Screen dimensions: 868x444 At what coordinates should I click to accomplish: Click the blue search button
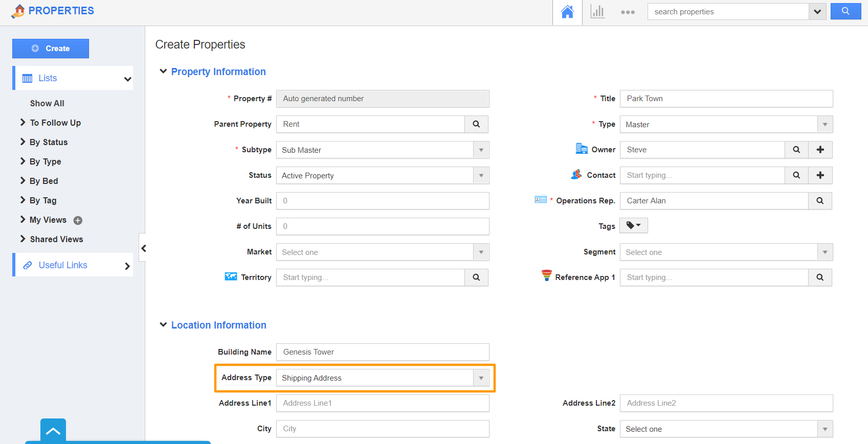point(845,11)
